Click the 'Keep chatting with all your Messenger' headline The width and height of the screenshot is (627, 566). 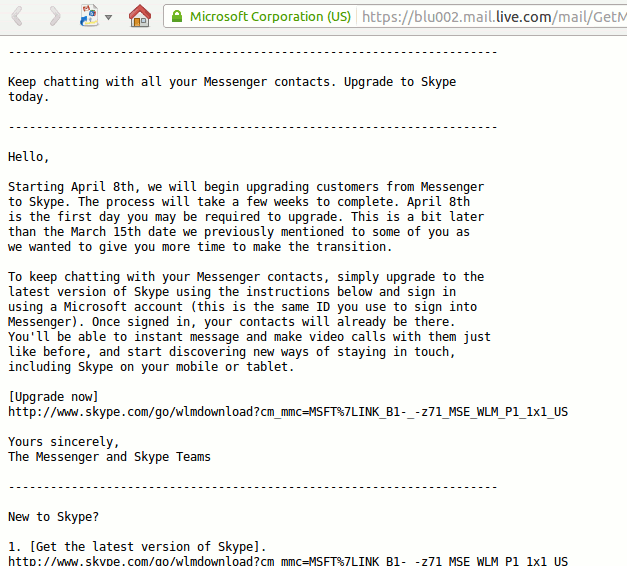click(232, 82)
